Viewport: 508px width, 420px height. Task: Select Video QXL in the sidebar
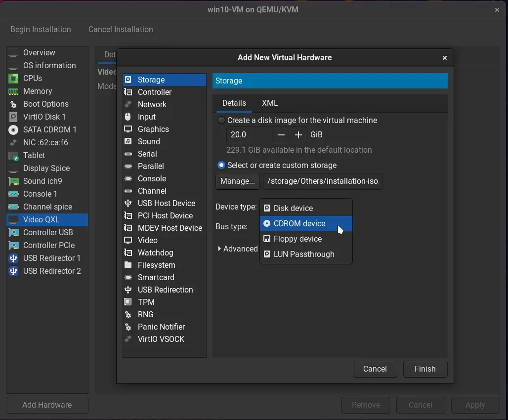[x=47, y=220]
